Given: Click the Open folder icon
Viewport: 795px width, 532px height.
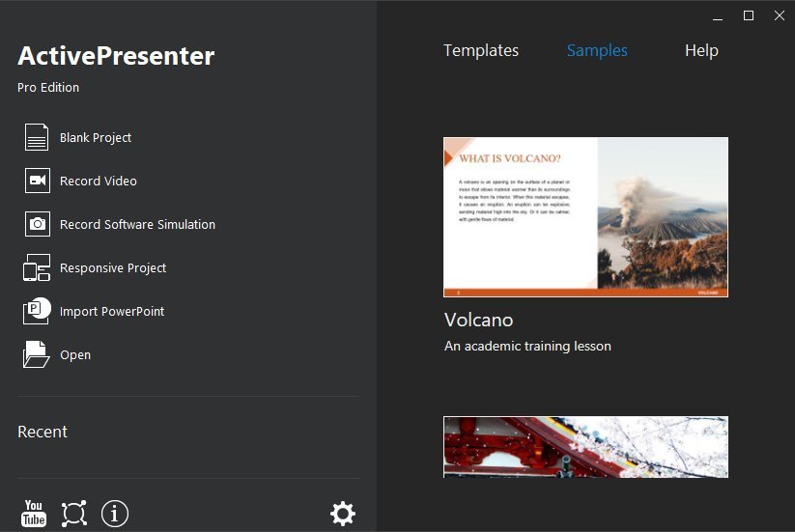Looking at the screenshot, I should coord(37,354).
